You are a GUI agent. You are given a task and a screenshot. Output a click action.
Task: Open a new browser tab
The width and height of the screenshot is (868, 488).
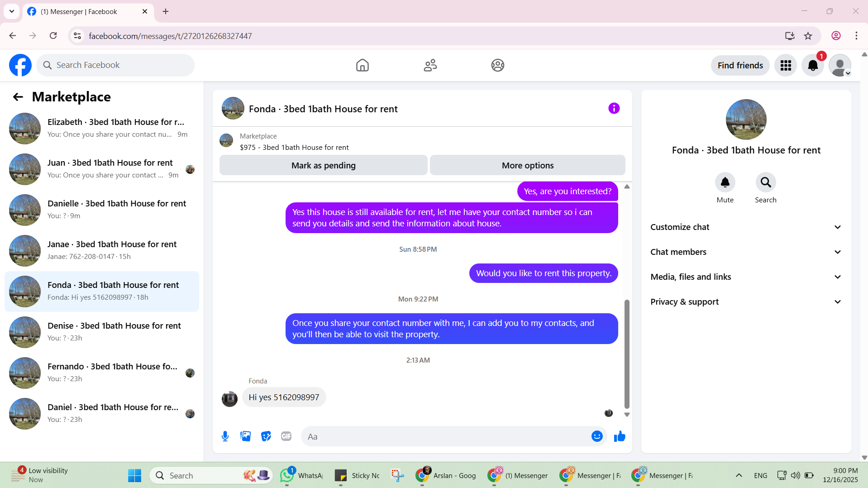pyautogui.click(x=166, y=11)
